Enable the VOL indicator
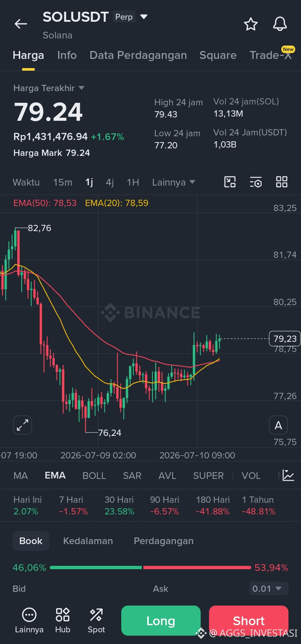The image size is (301, 644). tap(251, 476)
